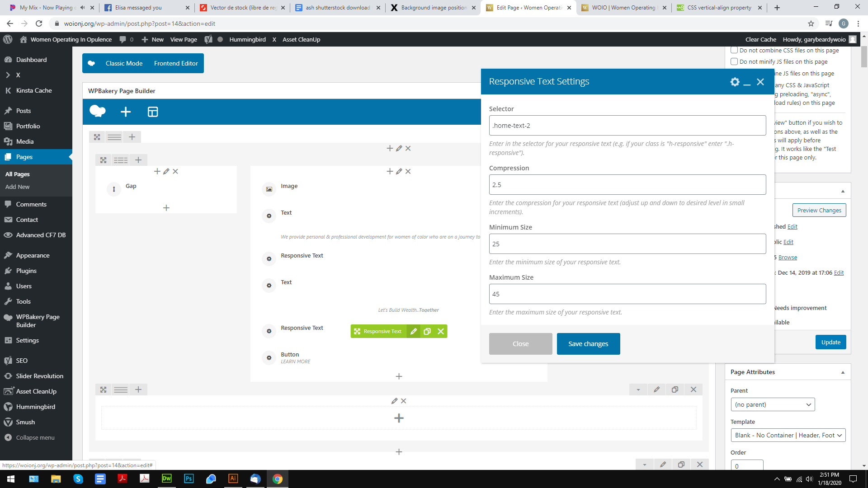Open the templates panel in builder toolbar
The height and width of the screenshot is (488, 868).
pyautogui.click(x=153, y=112)
